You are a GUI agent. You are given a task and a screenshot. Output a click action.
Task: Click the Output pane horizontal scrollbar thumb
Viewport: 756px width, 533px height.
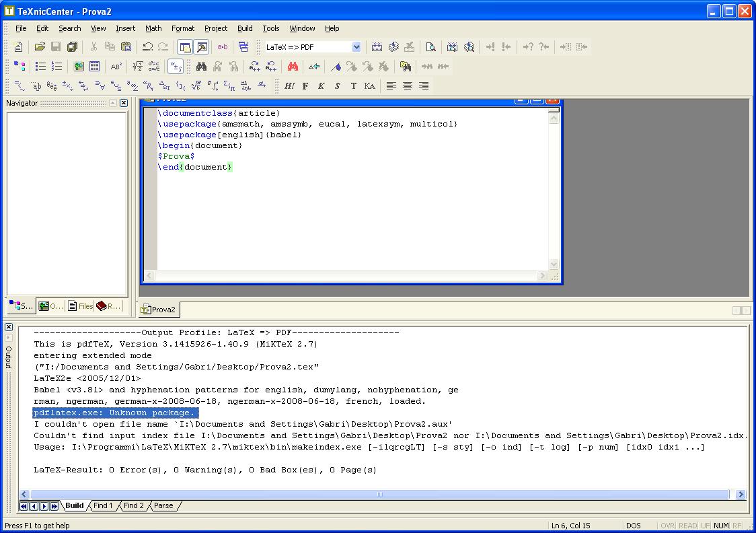coord(379,495)
